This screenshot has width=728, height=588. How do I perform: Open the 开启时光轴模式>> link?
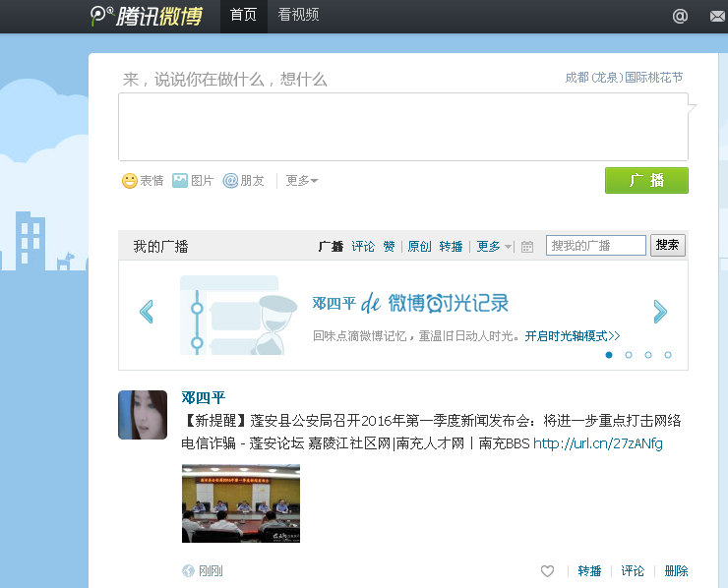(573, 335)
